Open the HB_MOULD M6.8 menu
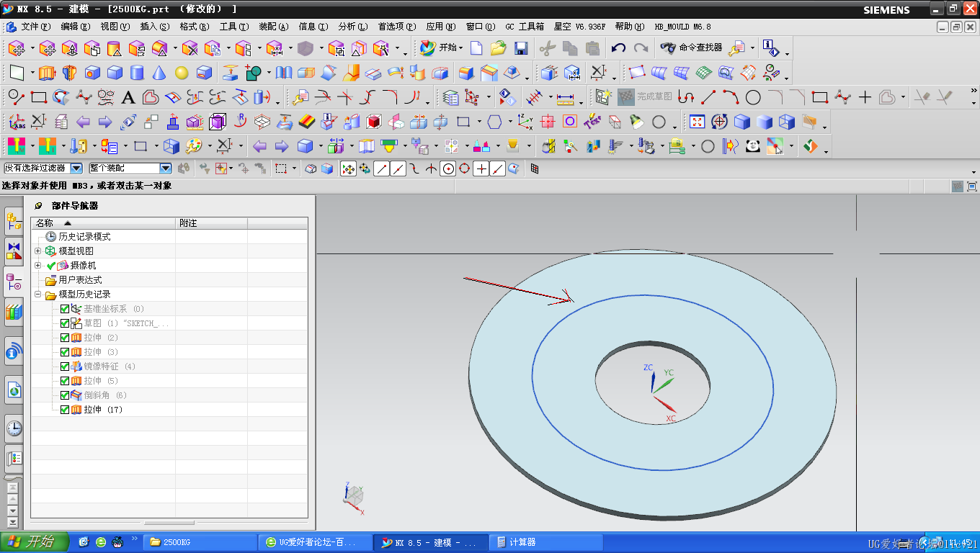Image resolution: width=980 pixels, height=553 pixels. tap(683, 27)
